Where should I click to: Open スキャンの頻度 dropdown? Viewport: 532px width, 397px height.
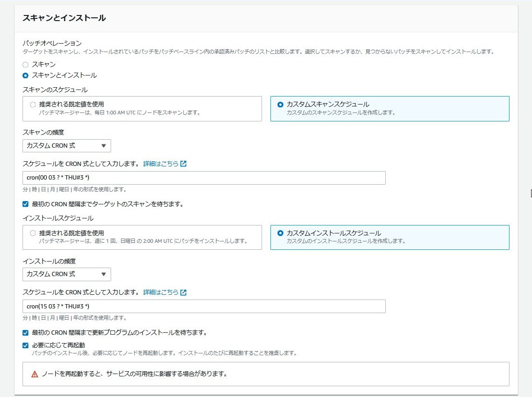tap(67, 146)
